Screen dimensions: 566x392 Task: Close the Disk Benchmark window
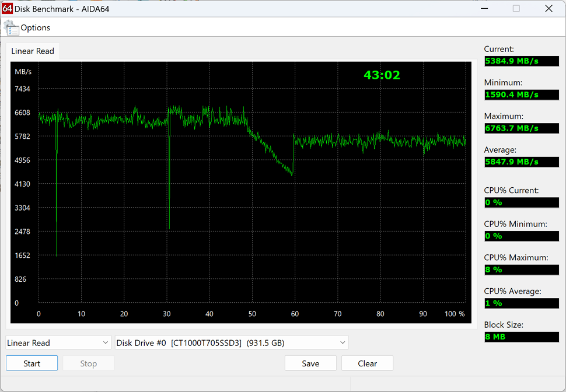pos(548,8)
